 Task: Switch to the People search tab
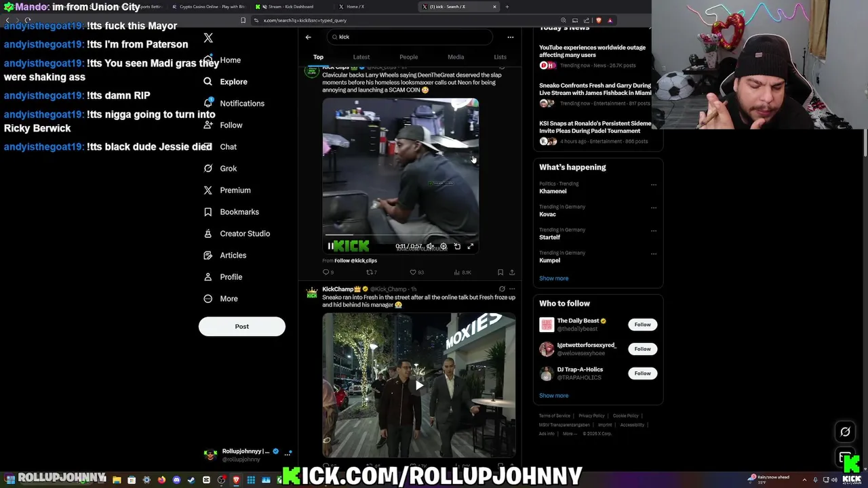pos(409,57)
